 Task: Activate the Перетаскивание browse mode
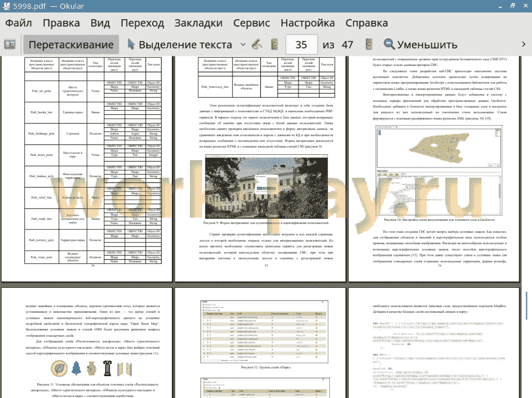(71, 45)
